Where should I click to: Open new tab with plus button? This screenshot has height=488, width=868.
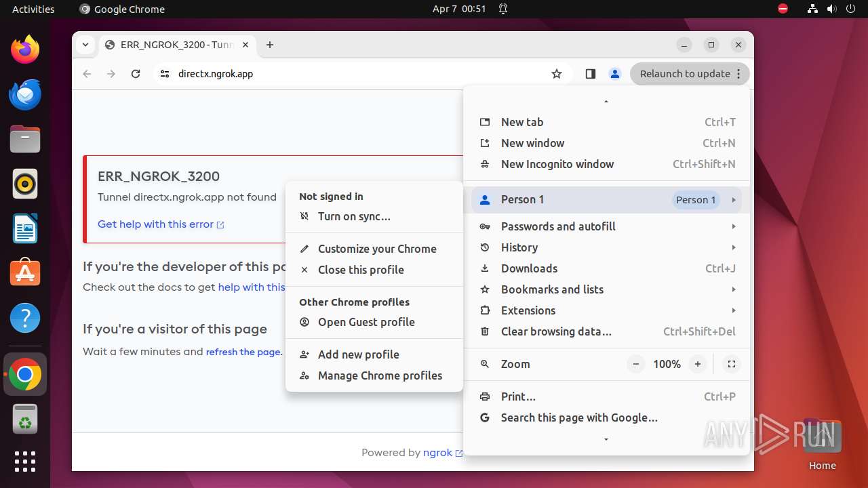(270, 45)
